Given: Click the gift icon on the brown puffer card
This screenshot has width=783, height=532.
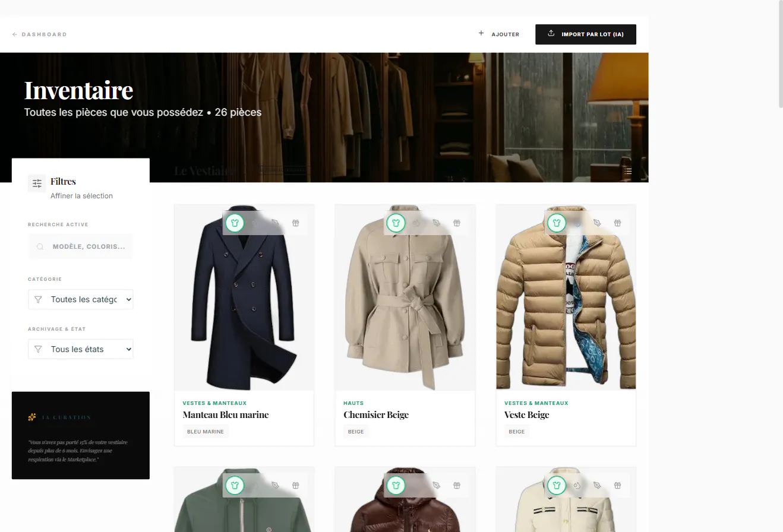Looking at the screenshot, I should [x=456, y=485].
